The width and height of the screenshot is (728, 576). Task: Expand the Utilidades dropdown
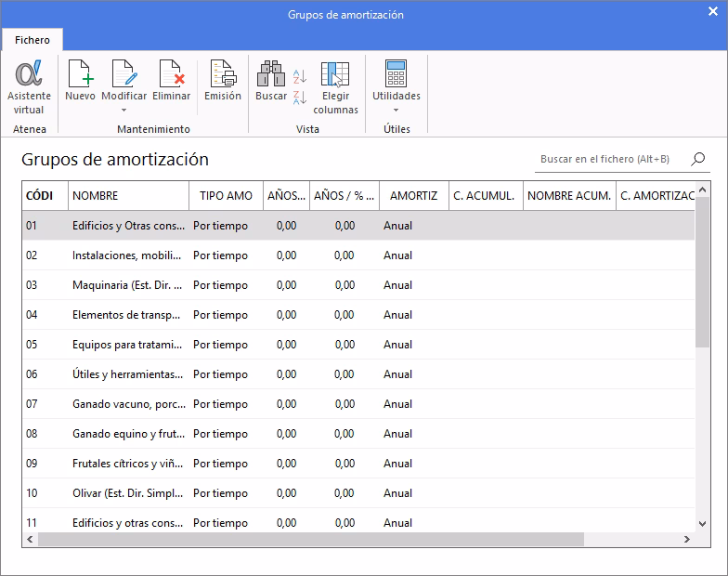pyautogui.click(x=396, y=110)
